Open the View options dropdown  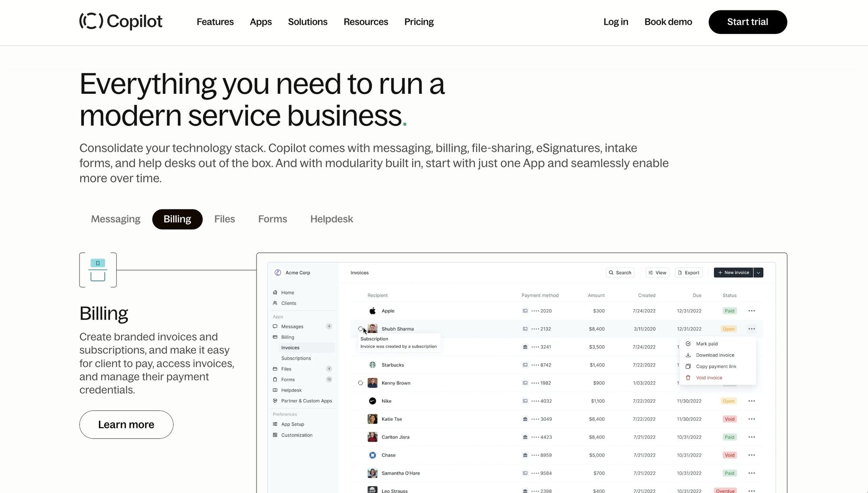coord(658,273)
